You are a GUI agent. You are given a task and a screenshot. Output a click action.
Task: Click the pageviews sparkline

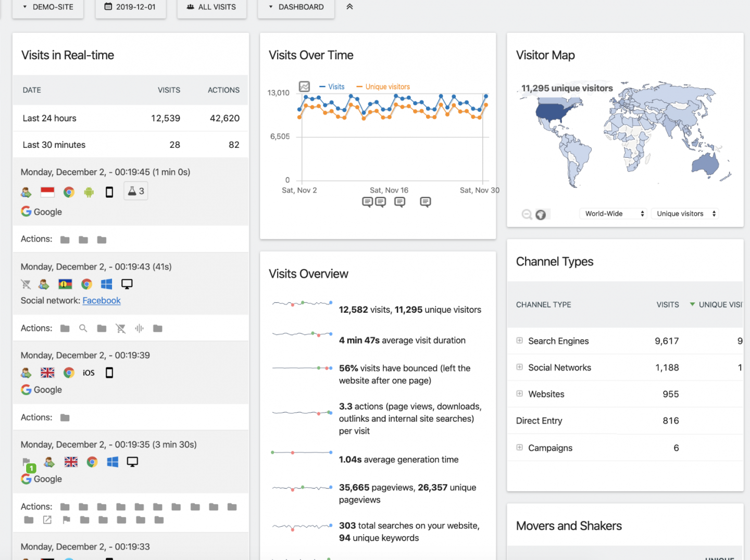[302, 488]
